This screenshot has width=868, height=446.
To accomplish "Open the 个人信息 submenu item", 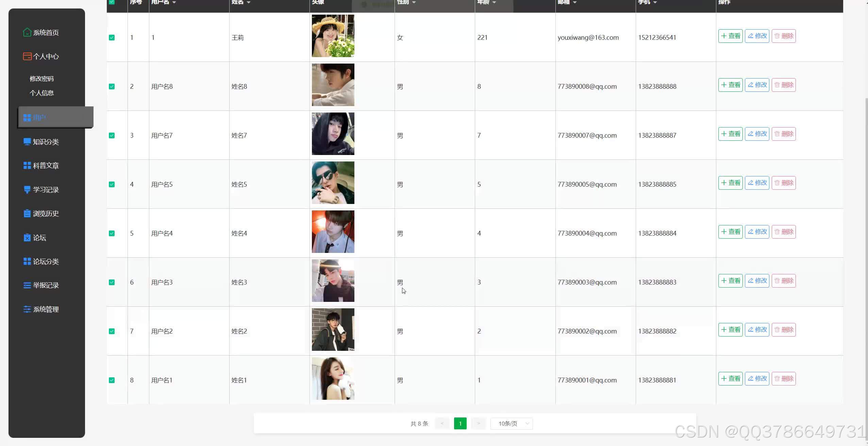I will (x=41, y=93).
